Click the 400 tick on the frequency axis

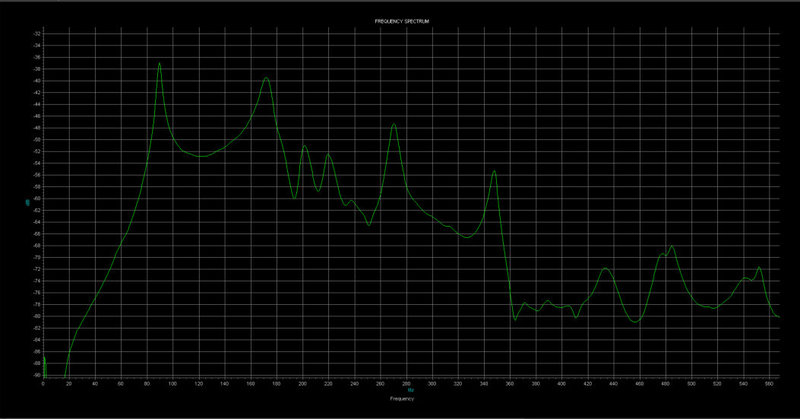[x=562, y=384]
